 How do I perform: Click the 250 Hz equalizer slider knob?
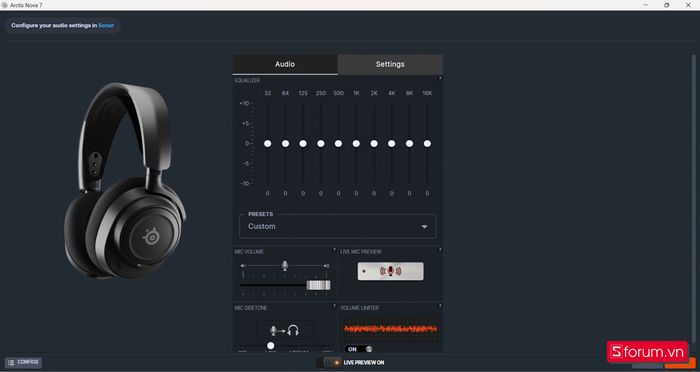321,143
